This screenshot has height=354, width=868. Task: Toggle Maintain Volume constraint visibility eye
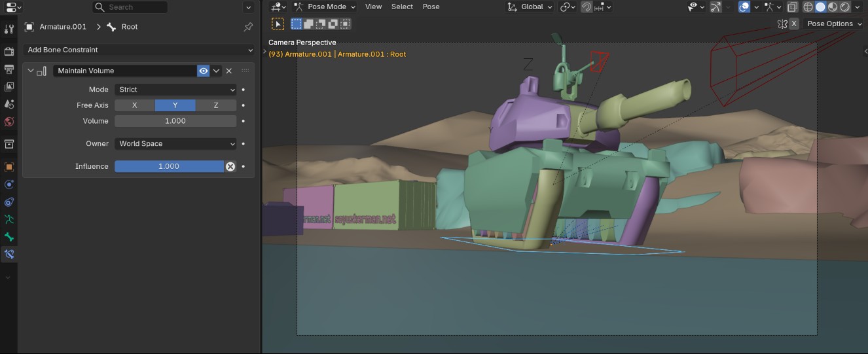tap(204, 71)
